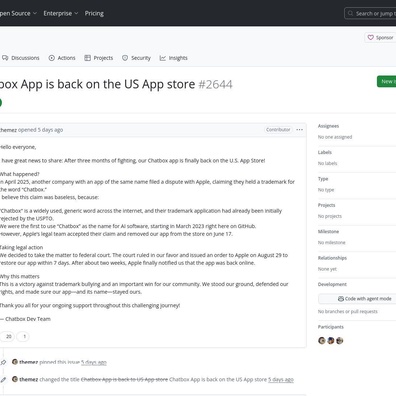
Task: Open the Projects tab
Action: (99, 58)
